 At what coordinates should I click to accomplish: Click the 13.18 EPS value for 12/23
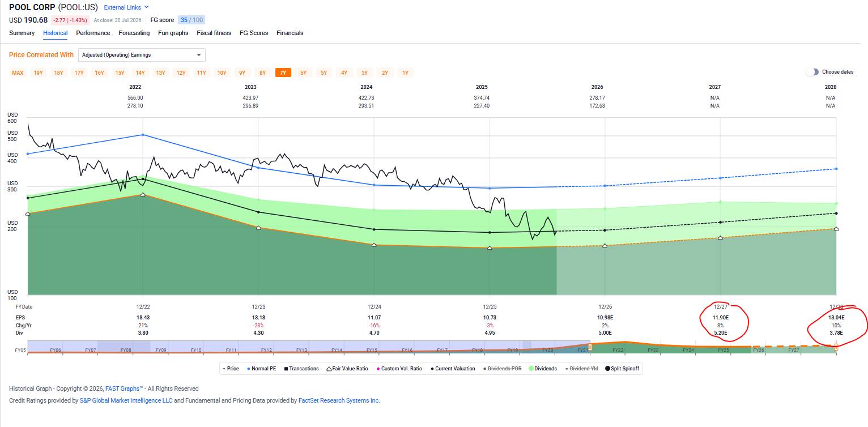(x=258, y=318)
